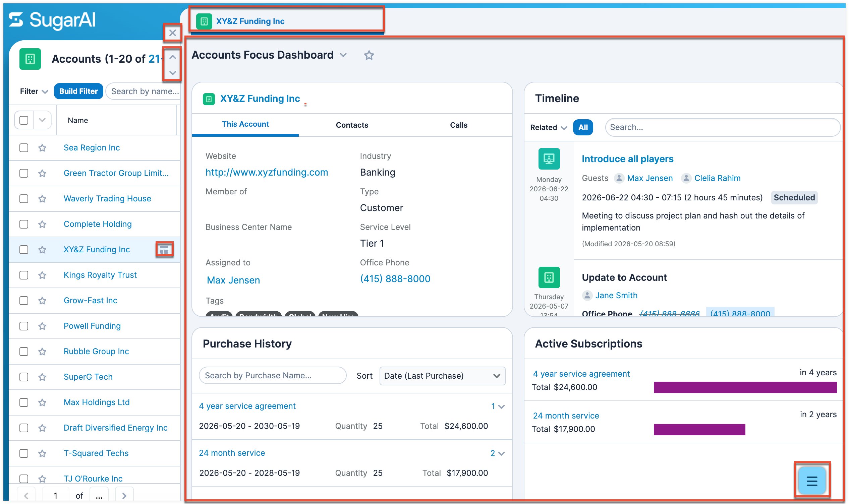Screen dimensions: 849x504
Task: Favorite star for Powell Funding
Action: [x=42, y=326]
